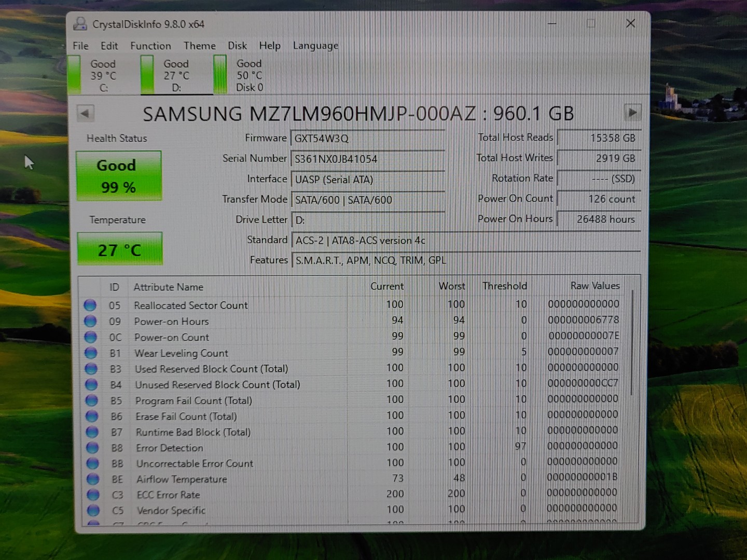Click status icon for Power-on Count row
747x560 pixels.
click(90, 337)
